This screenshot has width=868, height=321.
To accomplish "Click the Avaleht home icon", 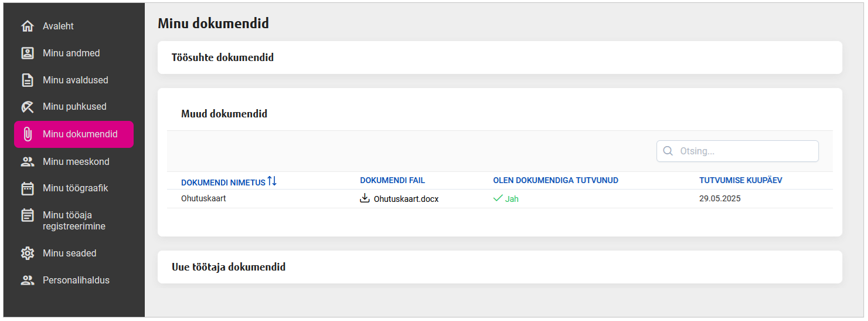I will 28,26.
